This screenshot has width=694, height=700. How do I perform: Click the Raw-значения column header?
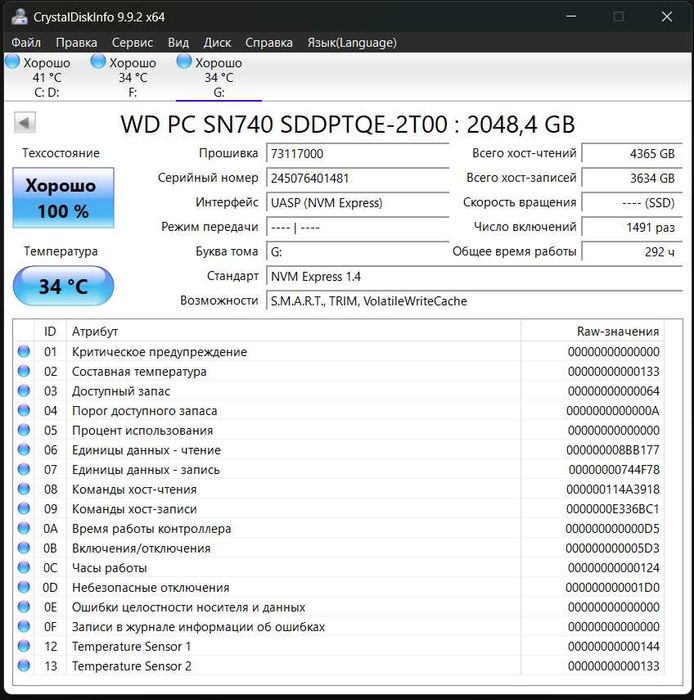pyautogui.click(x=592, y=331)
